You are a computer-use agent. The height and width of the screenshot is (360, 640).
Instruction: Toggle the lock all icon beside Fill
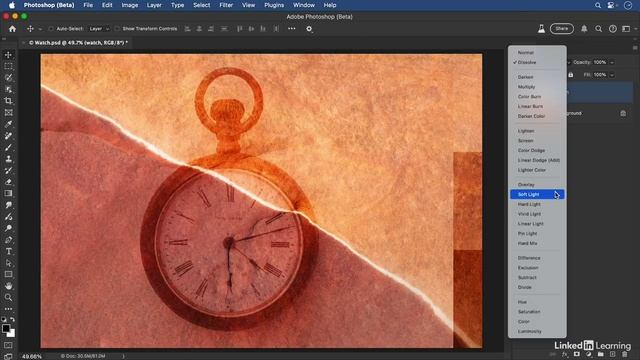pos(571,75)
